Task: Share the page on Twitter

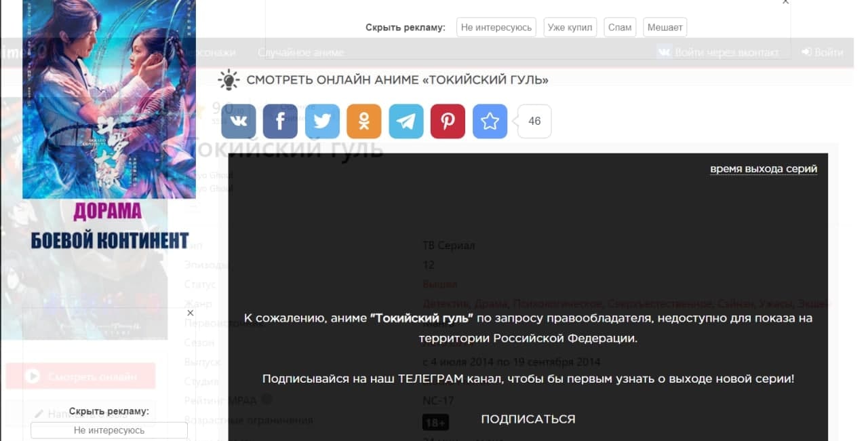Action: click(x=322, y=121)
